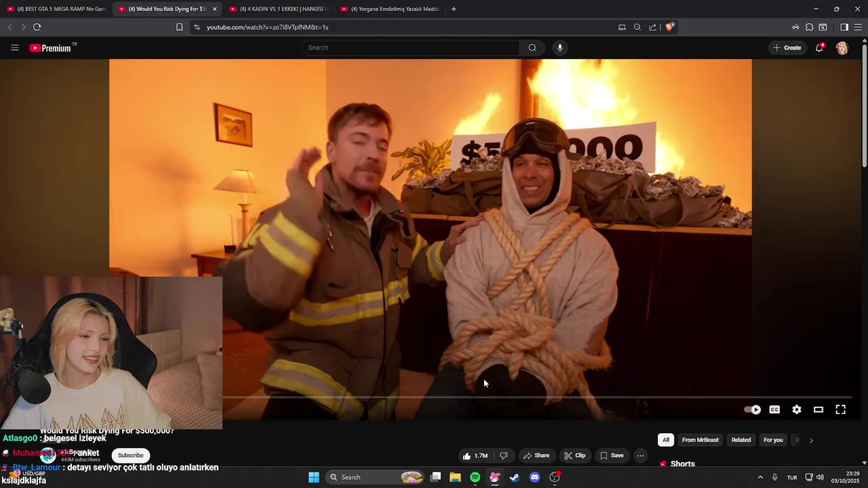868x488 pixels.
Task: Click the Windows taskbar Search box
Action: 376,477
